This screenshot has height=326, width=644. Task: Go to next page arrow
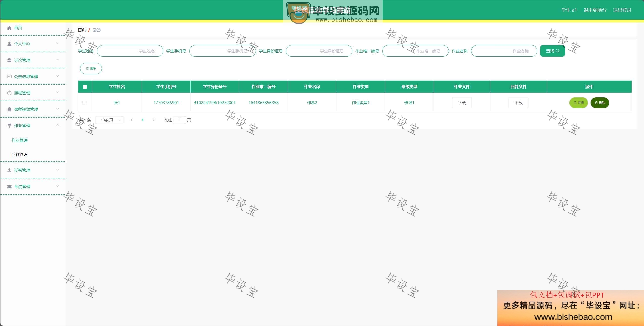coord(153,120)
